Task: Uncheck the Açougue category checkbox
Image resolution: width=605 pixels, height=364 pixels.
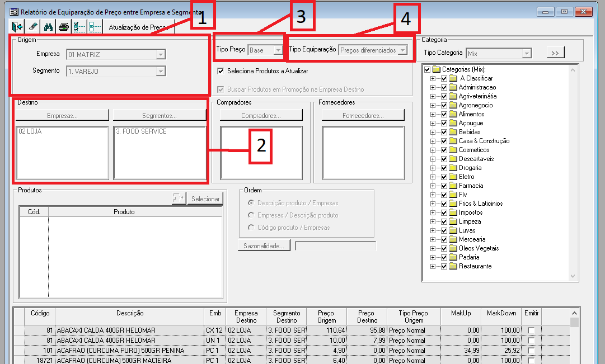Action: (444, 123)
